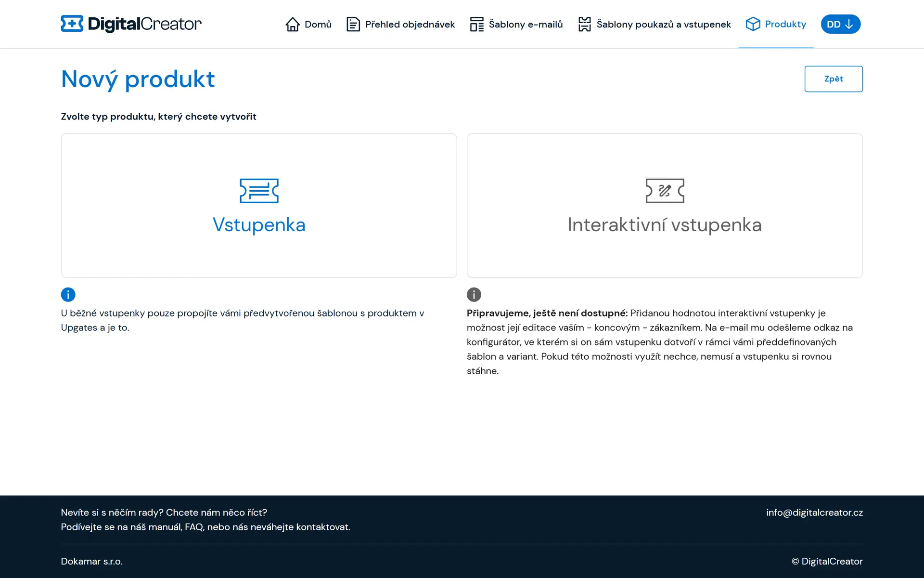
Task: Click the Nový produkt heading
Action: pyautogui.click(x=138, y=79)
